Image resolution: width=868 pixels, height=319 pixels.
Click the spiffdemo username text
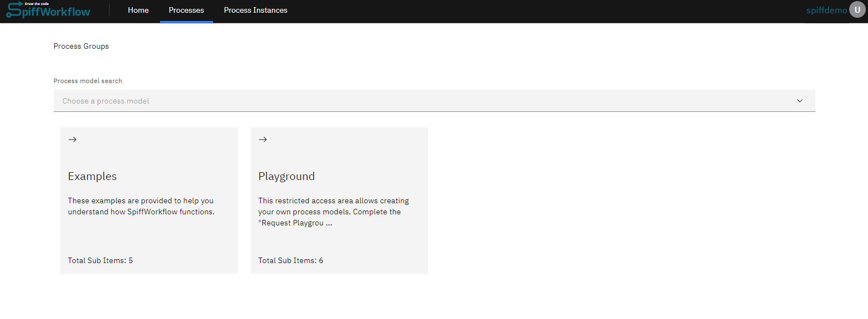pos(826,11)
